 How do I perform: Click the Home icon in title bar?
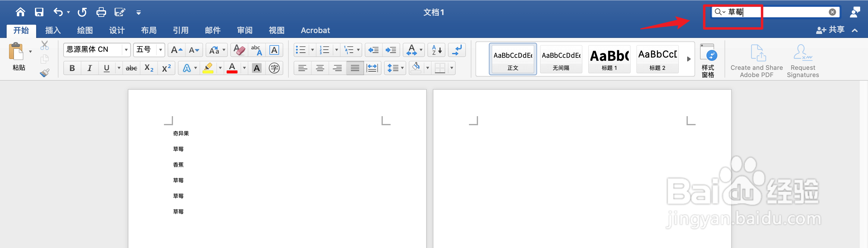(20, 12)
